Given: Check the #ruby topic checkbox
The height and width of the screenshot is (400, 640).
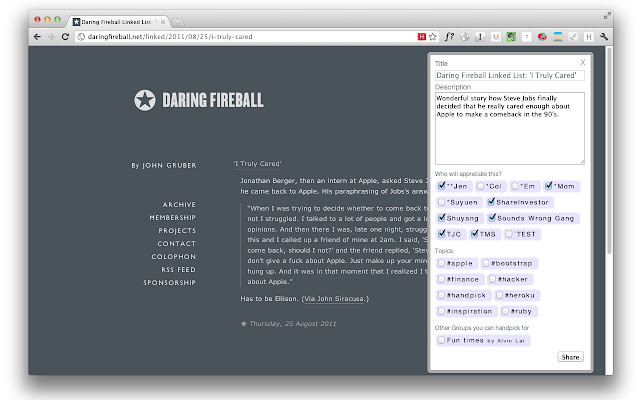Looking at the screenshot, I should (x=505, y=311).
